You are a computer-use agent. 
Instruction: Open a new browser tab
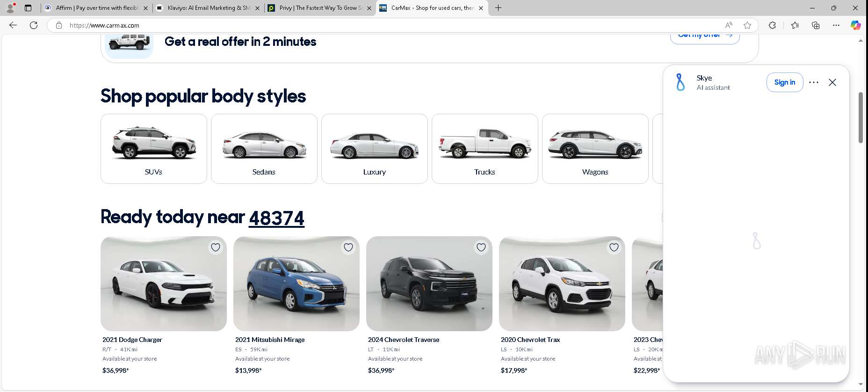click(x=499, y=8)
